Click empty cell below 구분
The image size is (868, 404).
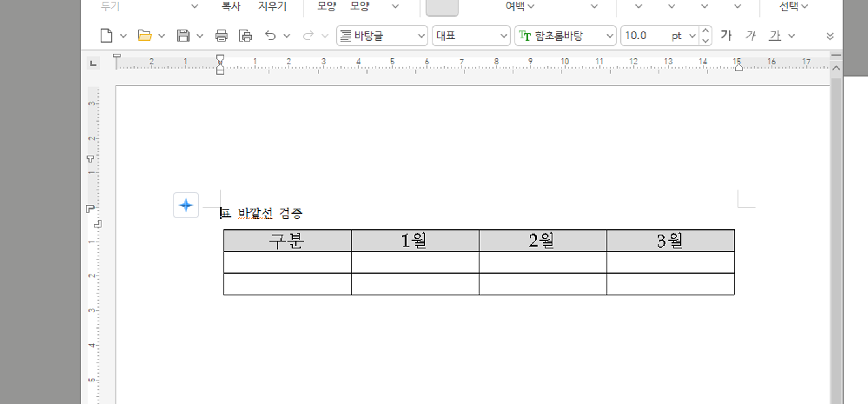click(287, 262)
